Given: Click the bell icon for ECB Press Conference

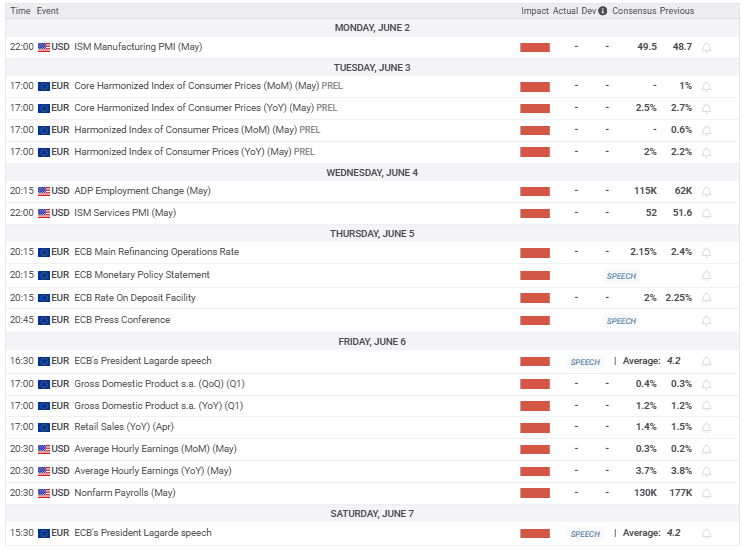Looking at the screenshot, I should click(x=707, y=321).
